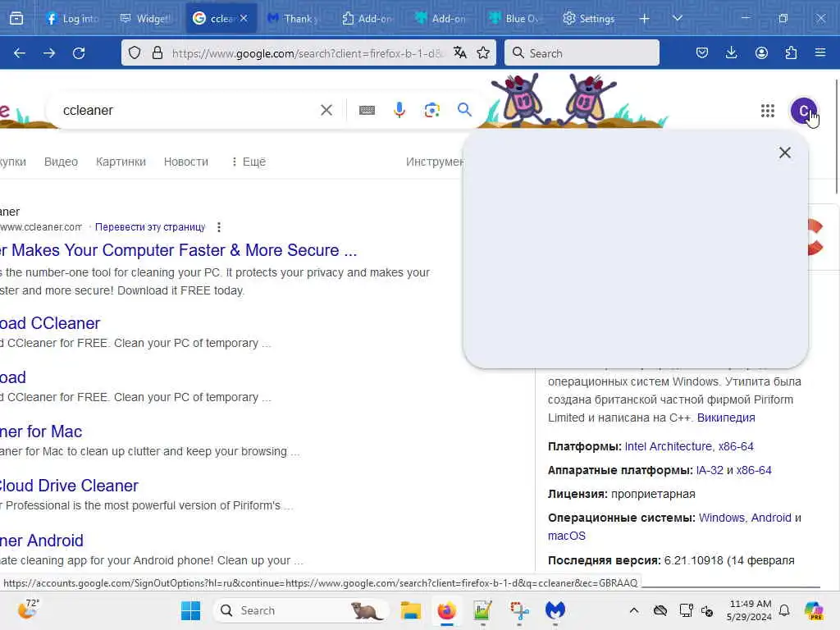Open taskbar weather widget
This screenshot has height=630, width=840.
click(28, 609)
